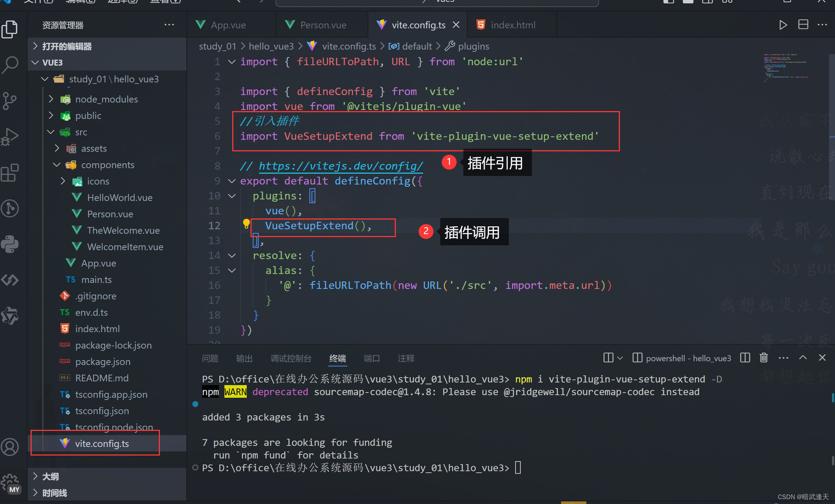Split the editor with the split icon
This screenshot has height=504, width=835.
803,25
